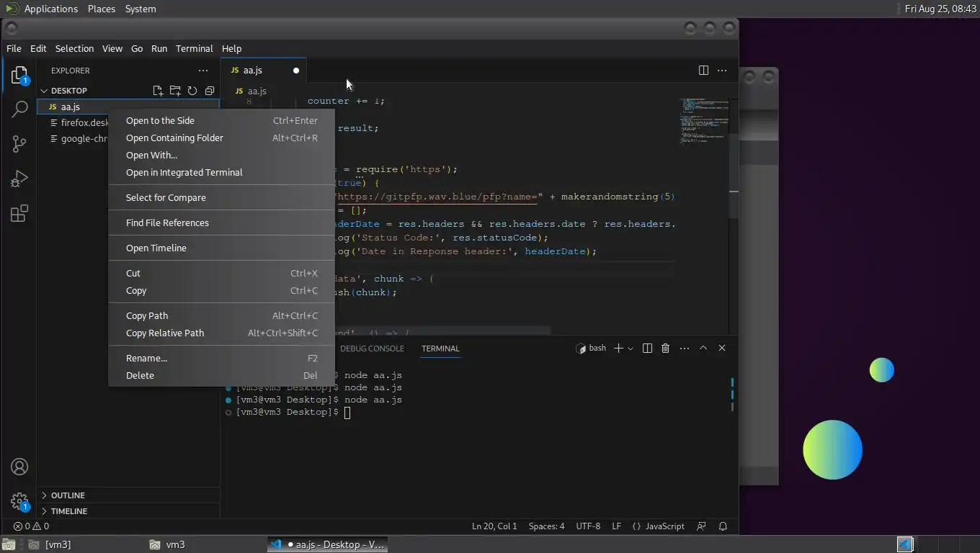Open the Accounts icon in activity bar
This screenshot has height=553, width=980.
pyautogui.click(x=19, y=467)
